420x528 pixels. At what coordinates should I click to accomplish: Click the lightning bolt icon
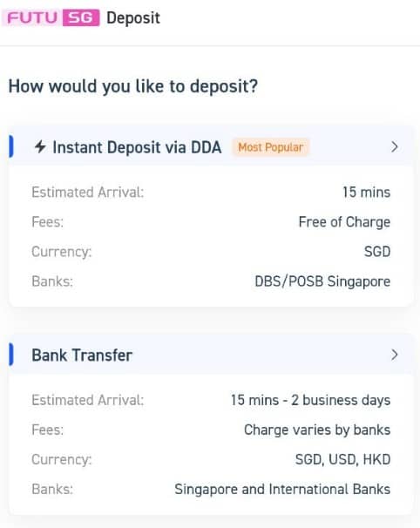(x=40, y=147)
